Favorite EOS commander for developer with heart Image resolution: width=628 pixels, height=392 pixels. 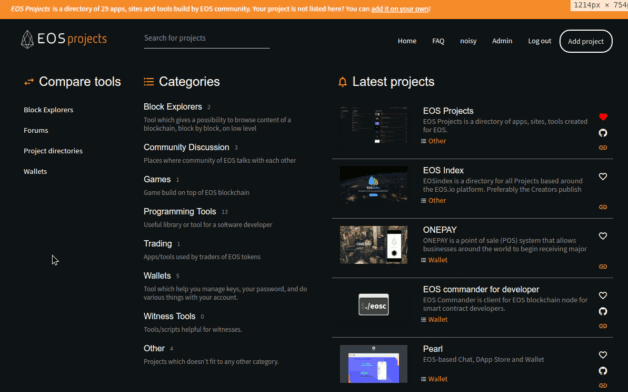[603, 295]
